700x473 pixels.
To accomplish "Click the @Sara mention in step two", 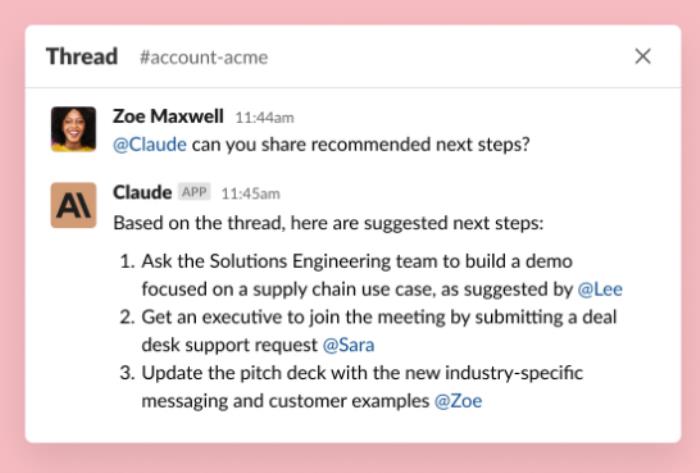I will [348, 345].
